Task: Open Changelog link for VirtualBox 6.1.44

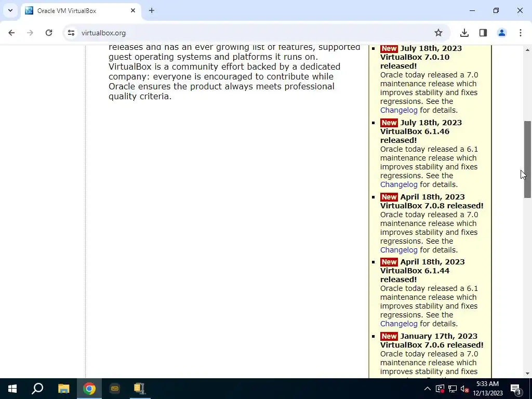Action: pos(398,324)
